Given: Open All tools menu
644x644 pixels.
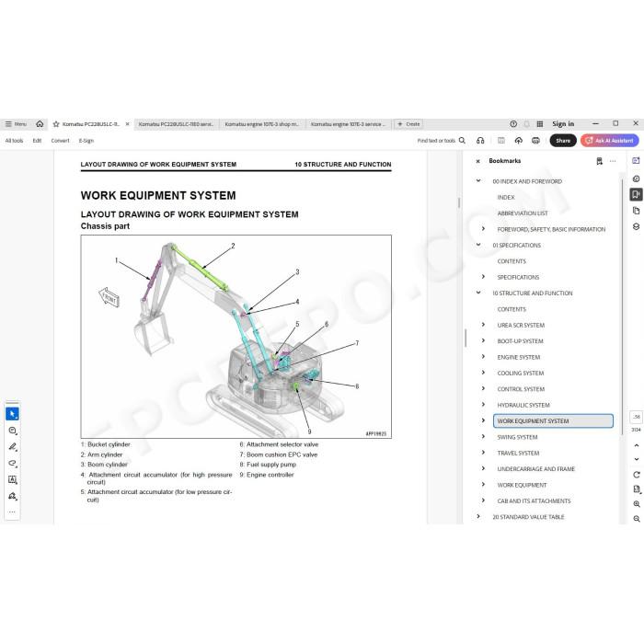Looking at the screenshot, I should pos(14,141).
